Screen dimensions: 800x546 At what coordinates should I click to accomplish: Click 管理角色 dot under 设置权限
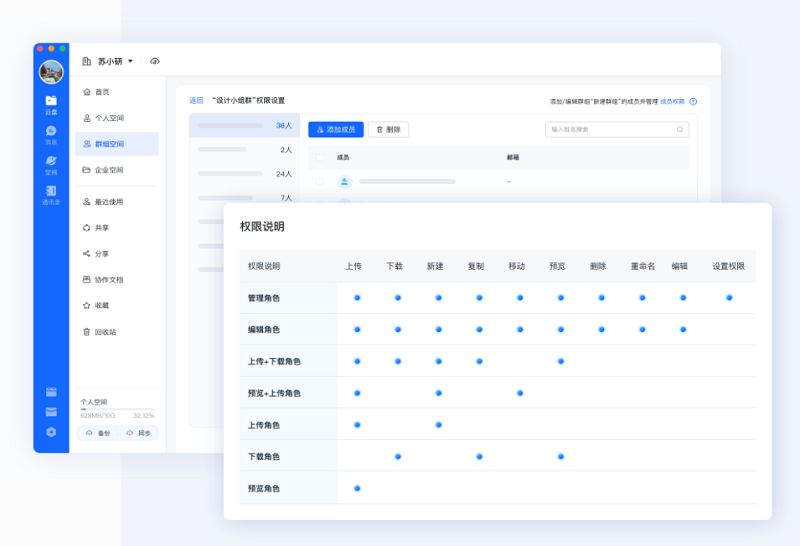729,297
